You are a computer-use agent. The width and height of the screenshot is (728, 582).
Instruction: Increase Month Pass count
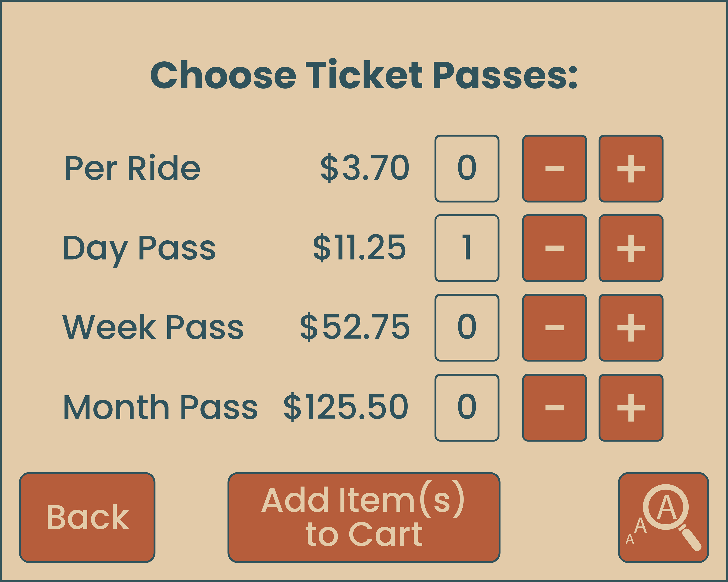point(631,408)
